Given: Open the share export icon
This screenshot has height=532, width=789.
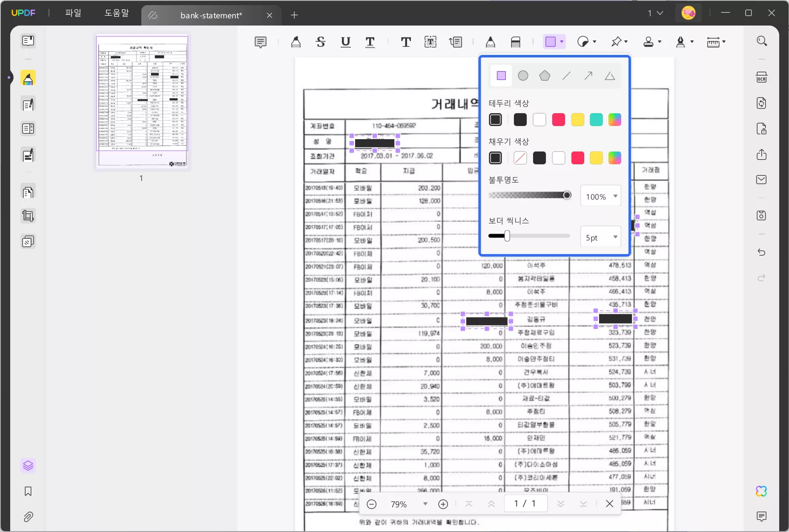Looking at the screenshot, I should click(x=762, y=154).
